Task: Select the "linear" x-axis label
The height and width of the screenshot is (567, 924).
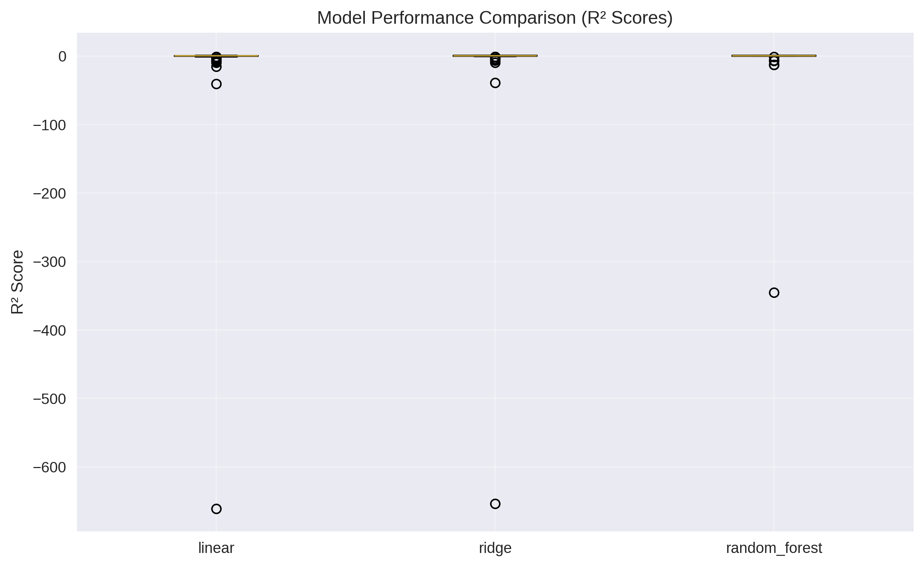Action: [216, 548]
